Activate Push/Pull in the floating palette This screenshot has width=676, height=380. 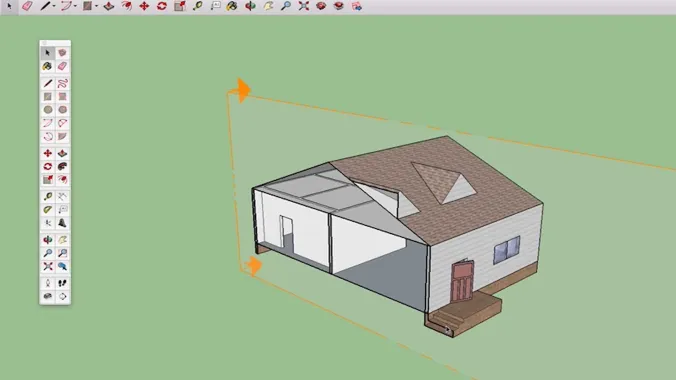pyautogui.click(x=63, y=153)
